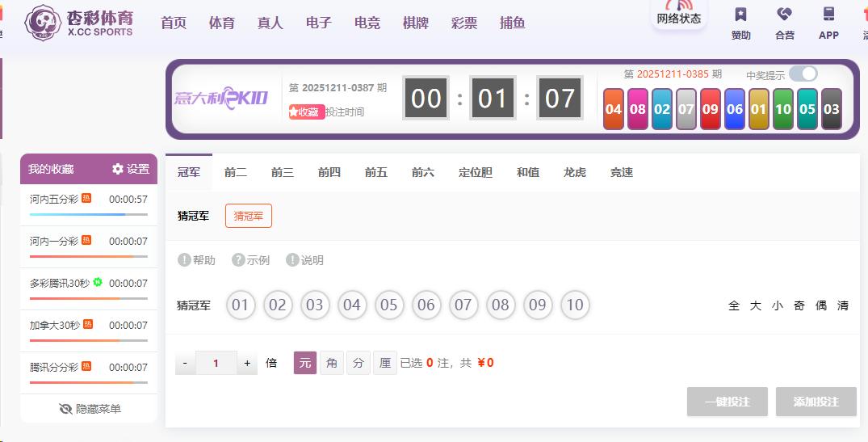
Task: Select number ball 05 for champion
Action: (x=389, y=305)
